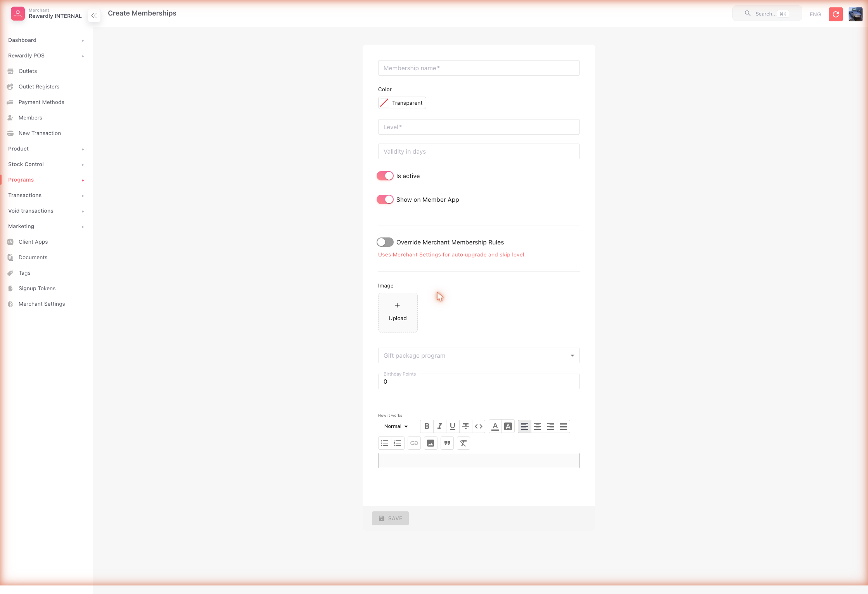Click into the Validity in days field
The height and width of the screenshot is (594, 868).
[x=479, y=151]
